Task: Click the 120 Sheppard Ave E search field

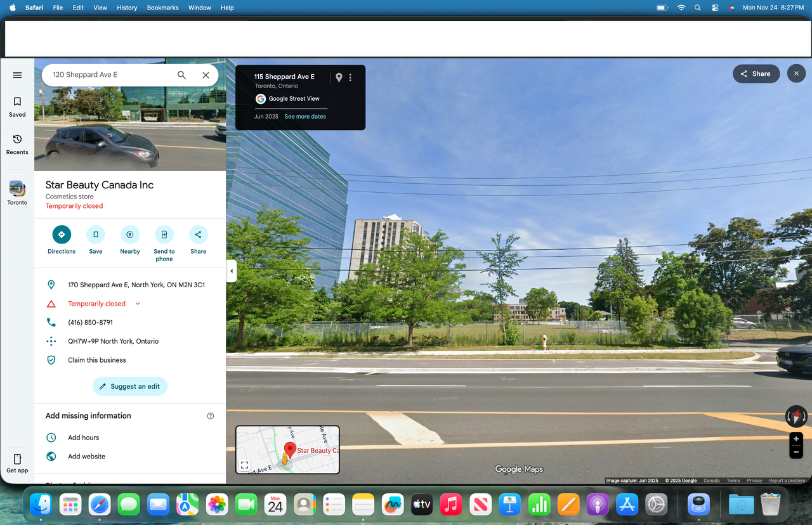Action: 108,75
